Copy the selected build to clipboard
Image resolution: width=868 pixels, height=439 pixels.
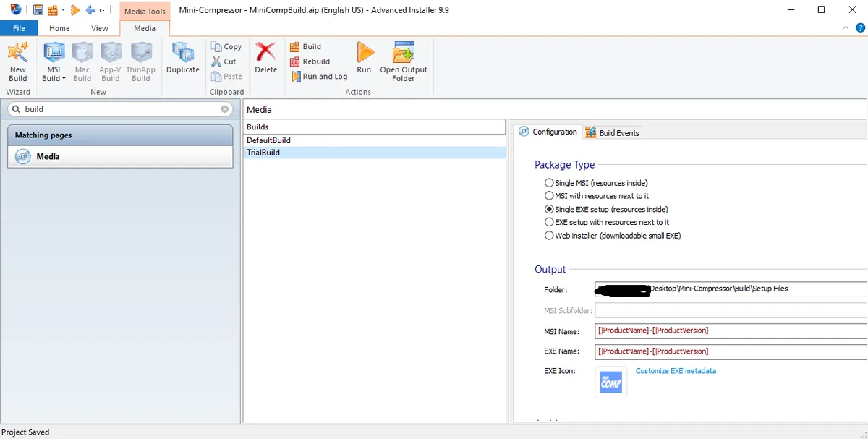pos(226,46)
